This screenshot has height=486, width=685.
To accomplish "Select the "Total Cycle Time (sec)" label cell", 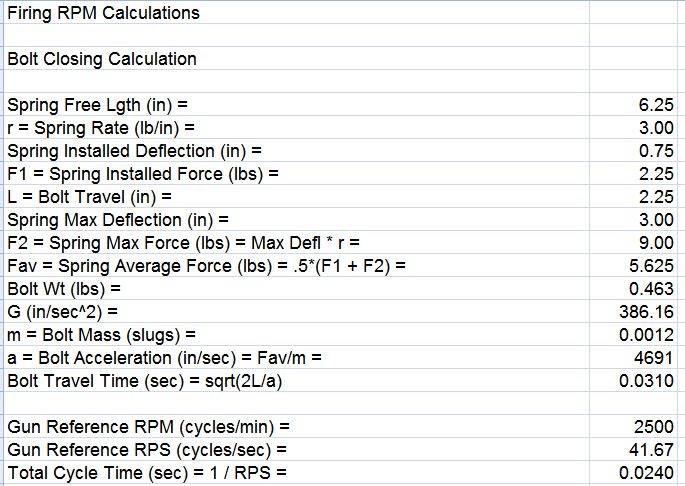I will click(140, 472).
